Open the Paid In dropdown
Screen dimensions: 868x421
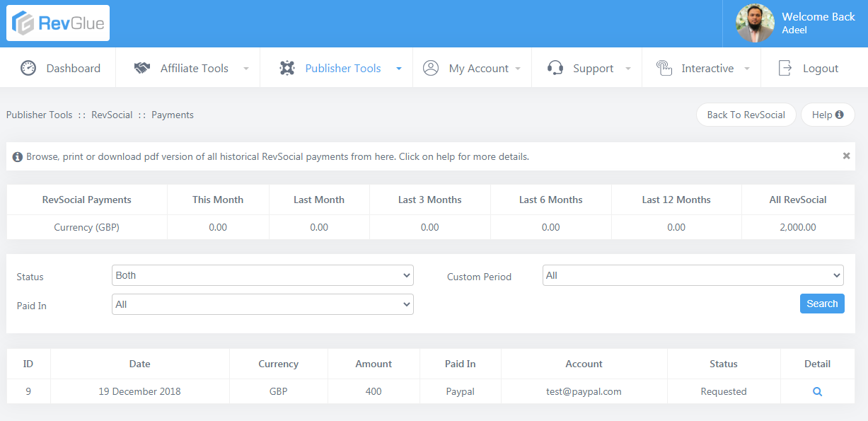(262, 304)
